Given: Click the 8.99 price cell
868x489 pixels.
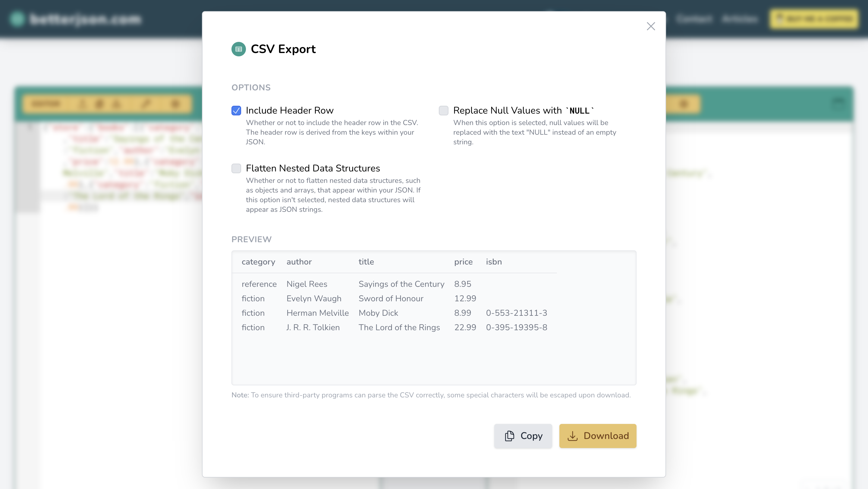Looking at the screenshot, I should click(462, 313).
